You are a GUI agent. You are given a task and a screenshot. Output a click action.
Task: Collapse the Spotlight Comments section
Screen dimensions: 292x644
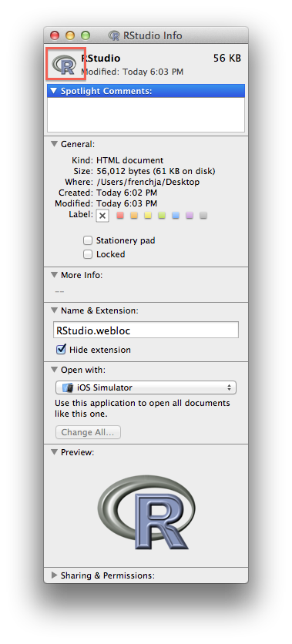coord(53,91)
